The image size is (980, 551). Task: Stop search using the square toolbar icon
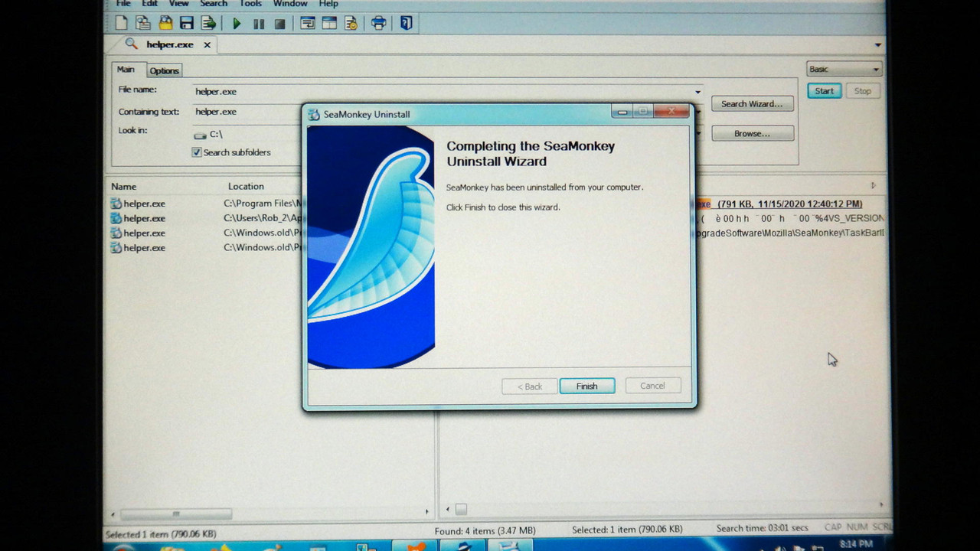(280, 24)
